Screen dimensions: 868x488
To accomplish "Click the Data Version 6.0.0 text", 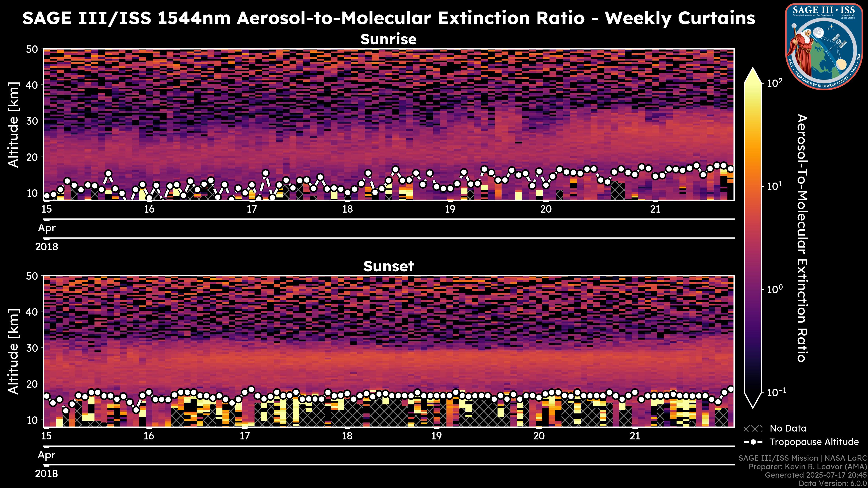I will [833, 484].
